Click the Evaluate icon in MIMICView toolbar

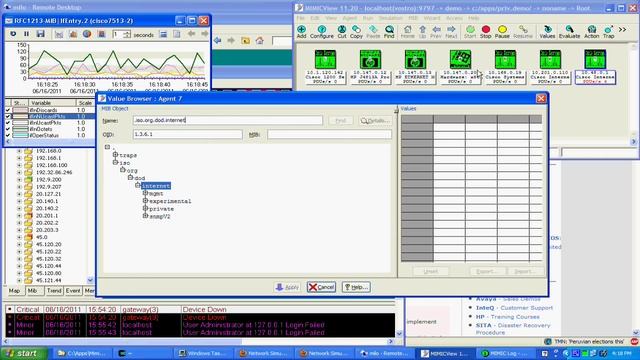(569, 31)
